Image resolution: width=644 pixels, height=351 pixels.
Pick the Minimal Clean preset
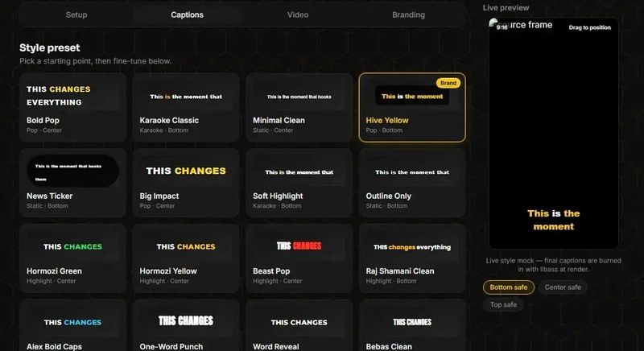click(299, 108)
